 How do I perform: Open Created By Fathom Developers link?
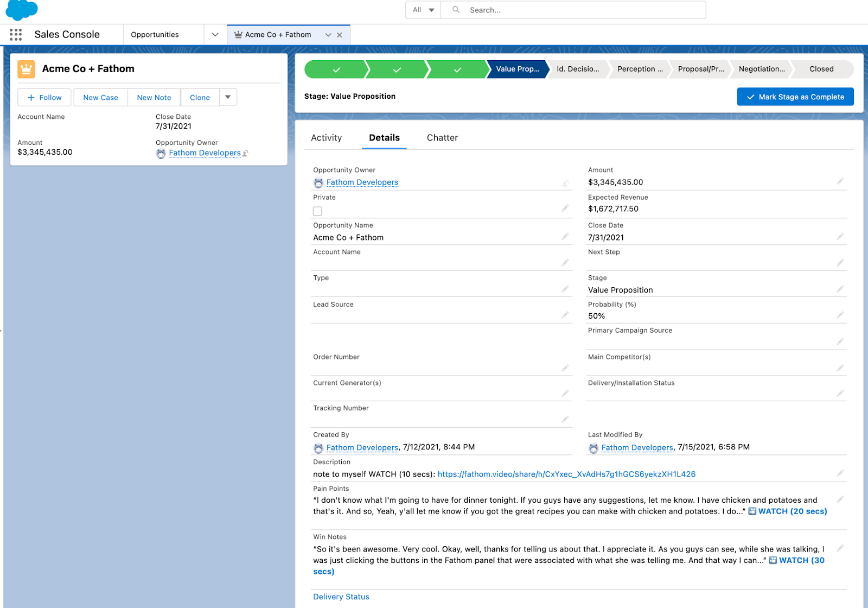(362, 447)
